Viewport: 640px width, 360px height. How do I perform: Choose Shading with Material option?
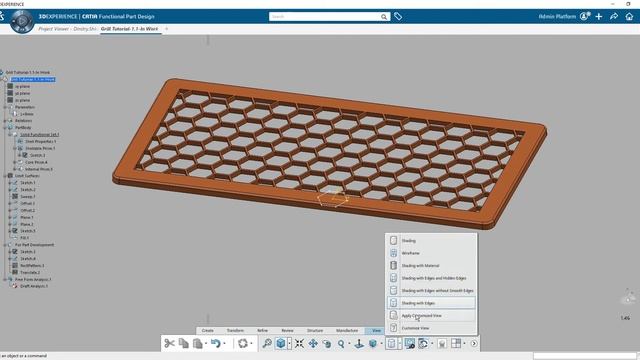tap(431, 266)
